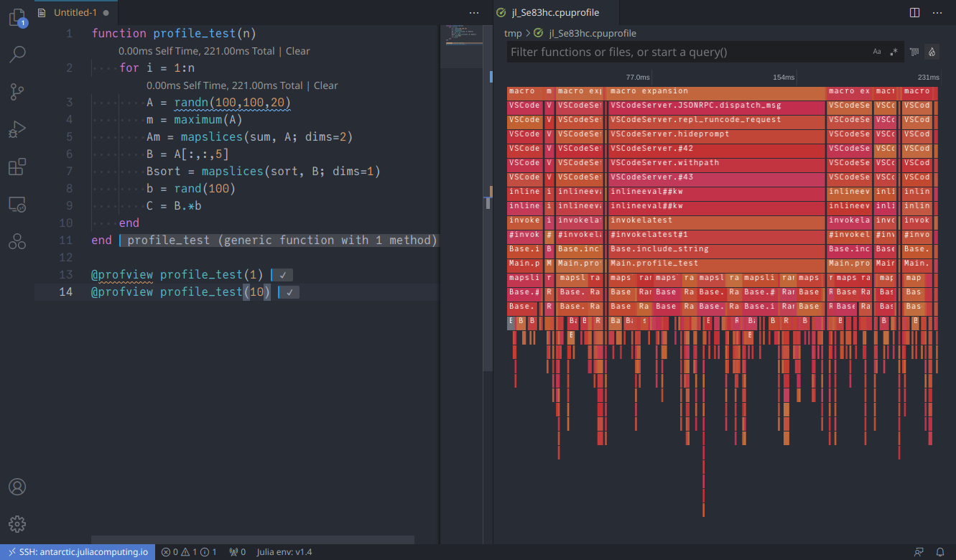956x560 pixels.
Task: Open the tmp breadcrumb dropdown
Action: 513,33
